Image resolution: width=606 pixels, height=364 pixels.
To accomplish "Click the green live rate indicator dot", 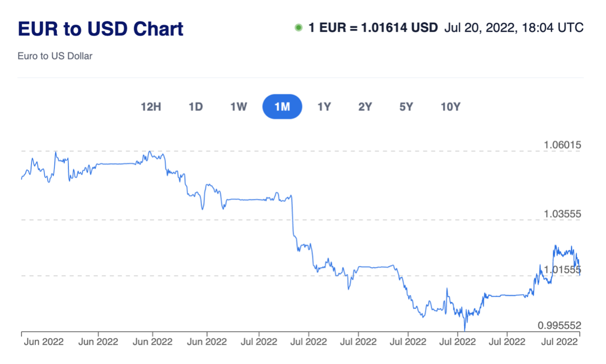I will 299,28.
